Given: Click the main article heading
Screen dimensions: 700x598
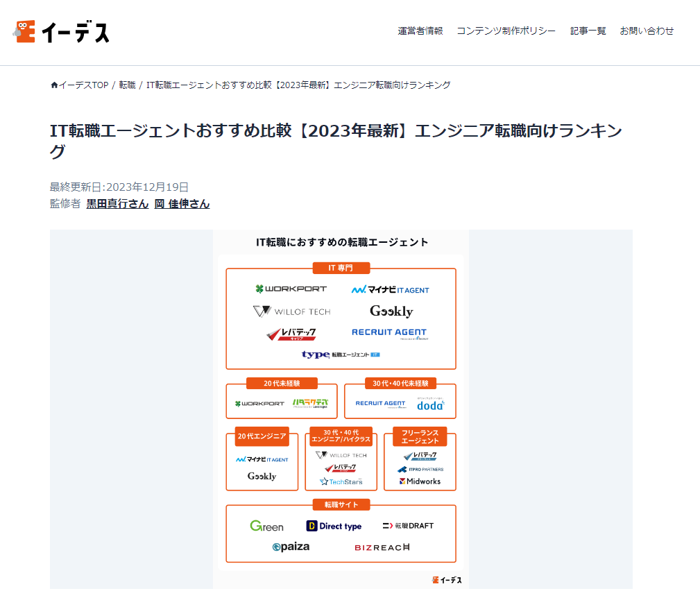Looking at the screenshot, I should 336,141.
